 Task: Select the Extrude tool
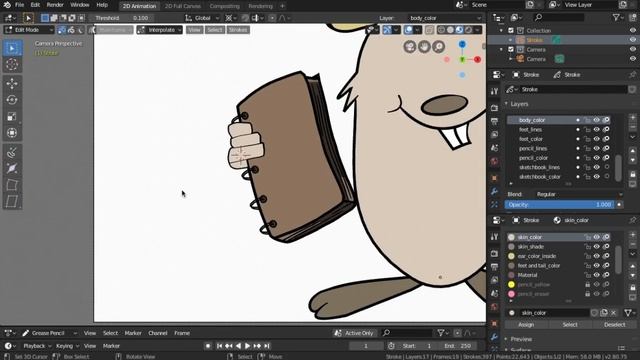12,152
